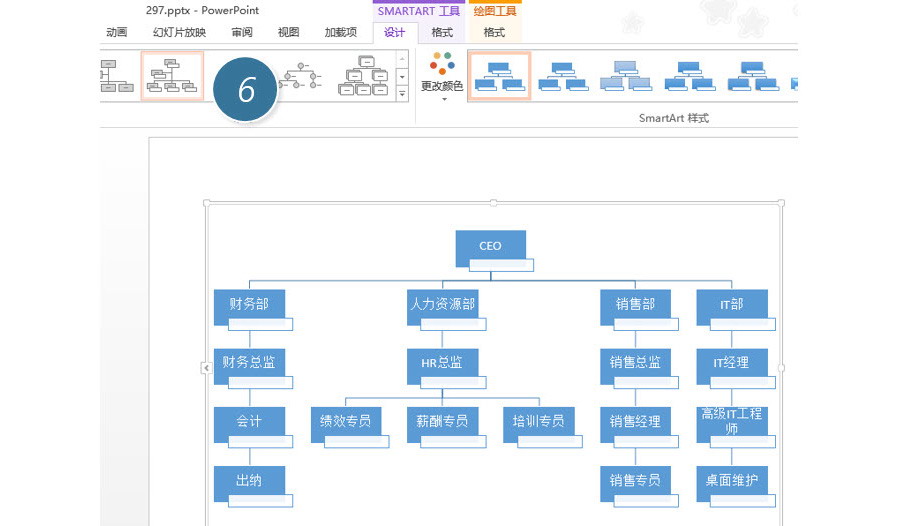900x526 pixels.
Task: Click the 人力资源部 org chart box
Action: [x=442, y=305]
